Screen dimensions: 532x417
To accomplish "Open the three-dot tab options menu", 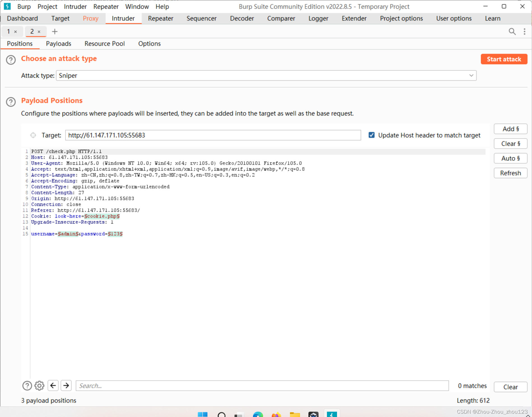I will click(524, 31).
